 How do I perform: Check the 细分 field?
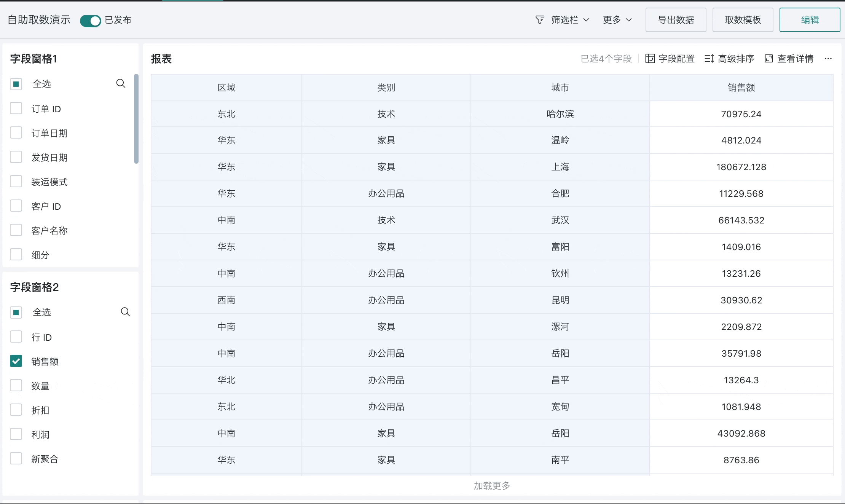coord(16,255)
